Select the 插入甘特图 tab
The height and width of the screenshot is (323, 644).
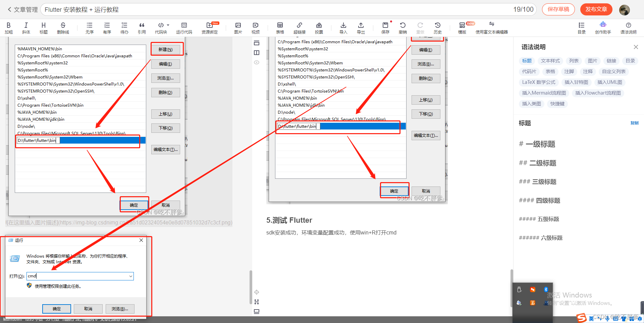click(x=576, y=82)
